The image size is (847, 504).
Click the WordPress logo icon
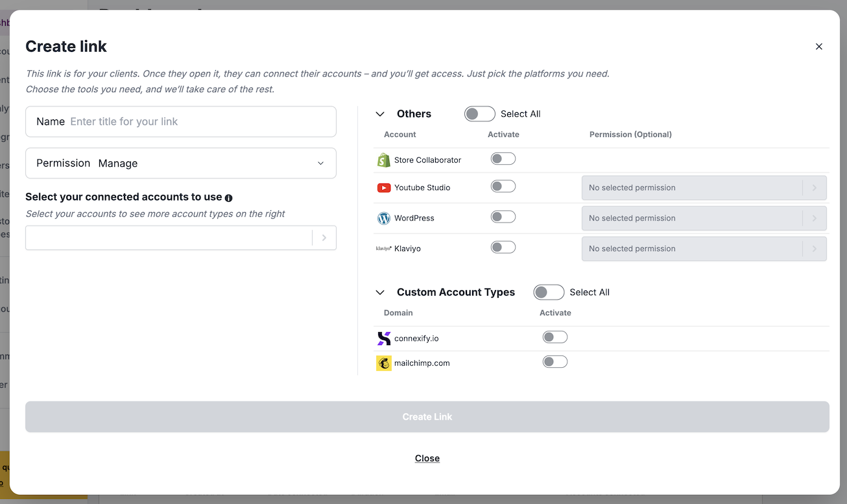click(383, 219)
